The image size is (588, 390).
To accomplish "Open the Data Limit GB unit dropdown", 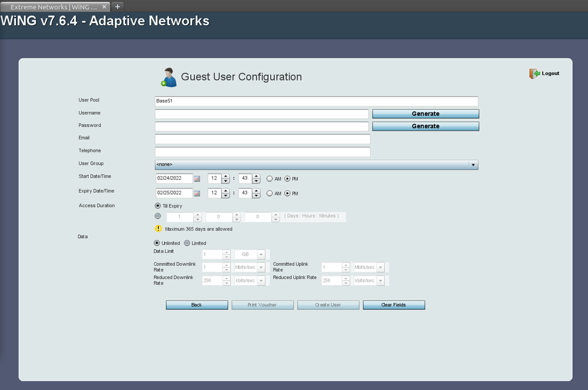I will tap(261, 254).
